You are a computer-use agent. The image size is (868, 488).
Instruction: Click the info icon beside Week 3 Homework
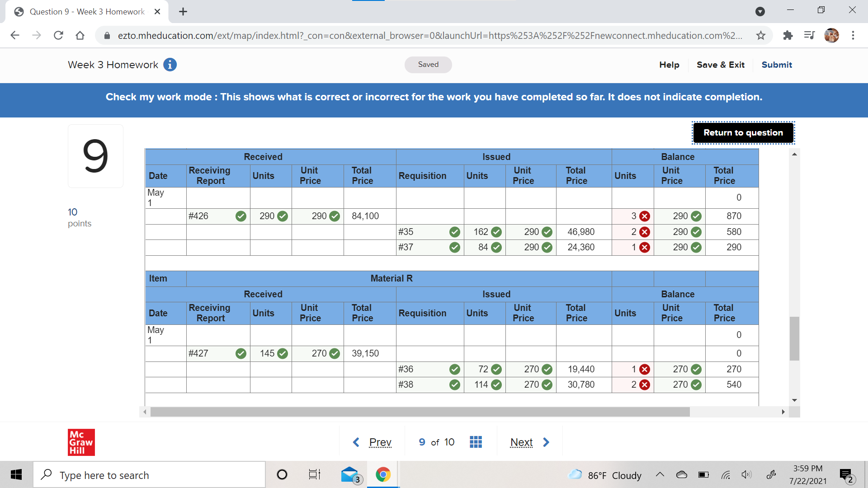coord(170,65)
